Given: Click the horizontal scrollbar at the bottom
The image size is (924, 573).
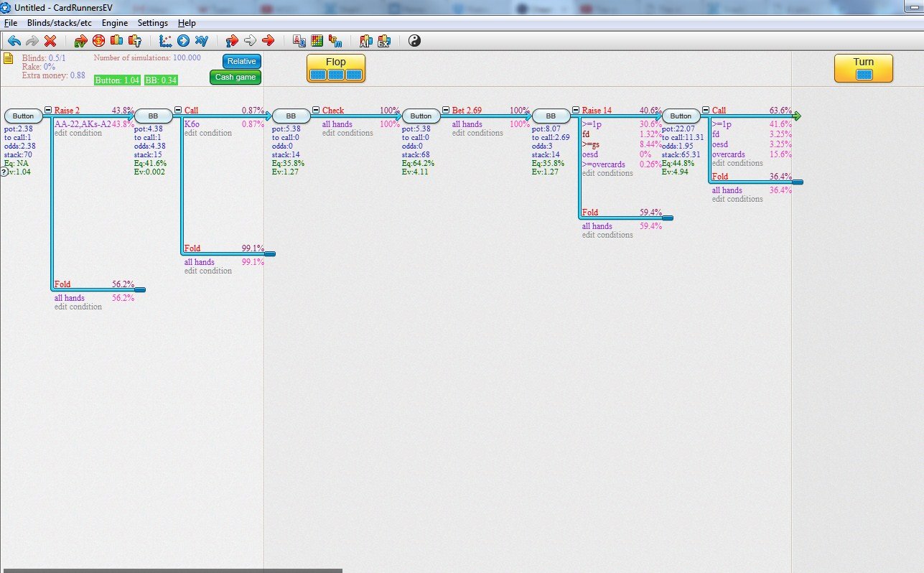Looking at the screenshot, I should [172, 570].
